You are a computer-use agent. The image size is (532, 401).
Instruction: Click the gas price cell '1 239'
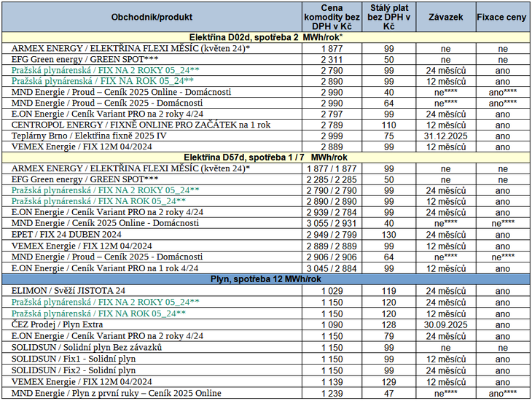pyautogui.click(x=332, y=394)
